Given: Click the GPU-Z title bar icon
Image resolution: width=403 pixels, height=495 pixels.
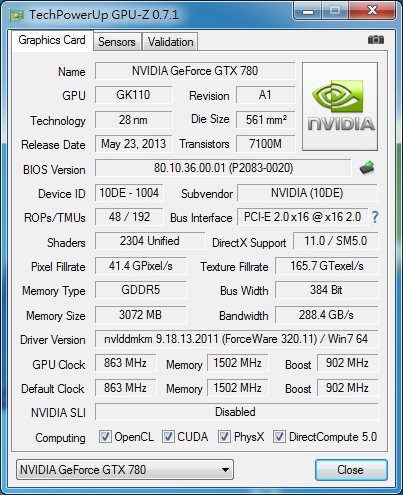Looking at the screenshot, I should (x=16, y=15).
